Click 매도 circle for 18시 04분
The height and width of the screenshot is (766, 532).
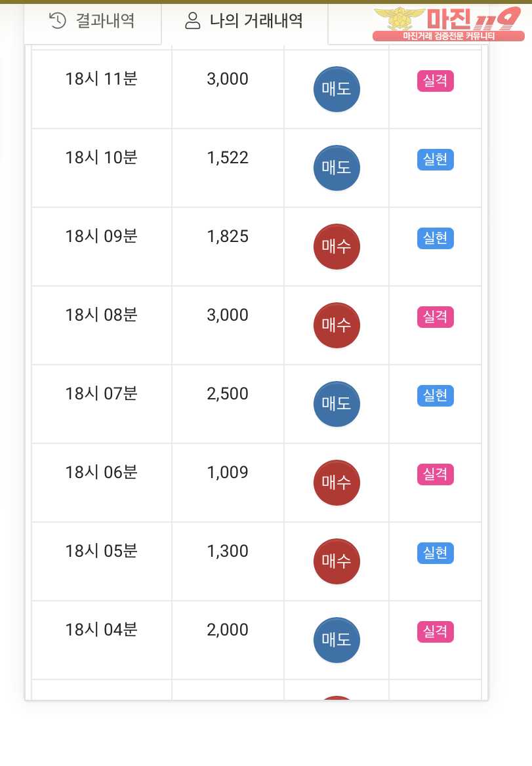[x=337, y=639]
